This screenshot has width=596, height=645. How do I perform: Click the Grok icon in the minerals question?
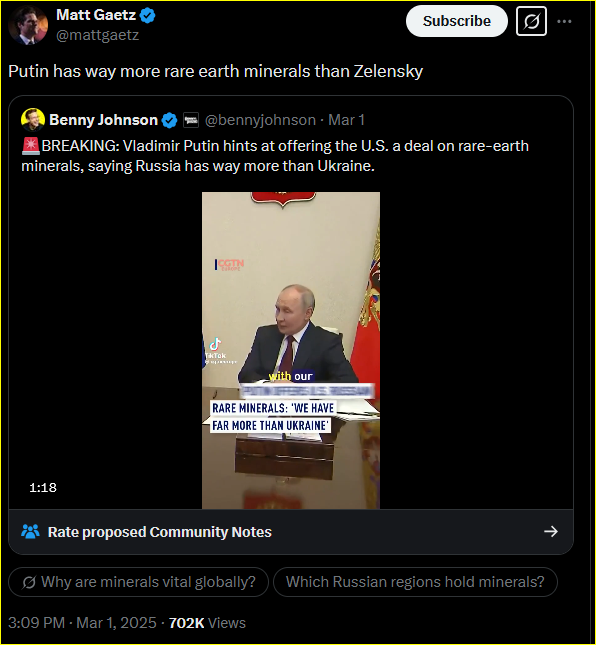(29, 582)
